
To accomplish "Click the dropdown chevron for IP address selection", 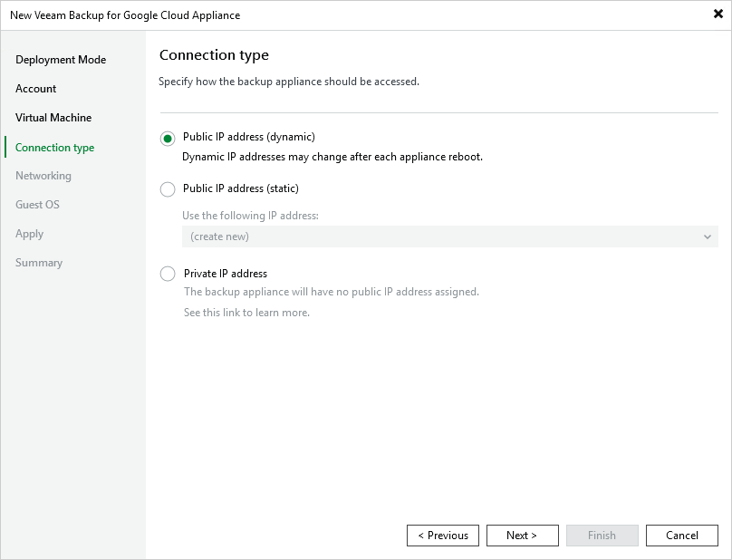I will pyautogui.click(x=708, y=237).
